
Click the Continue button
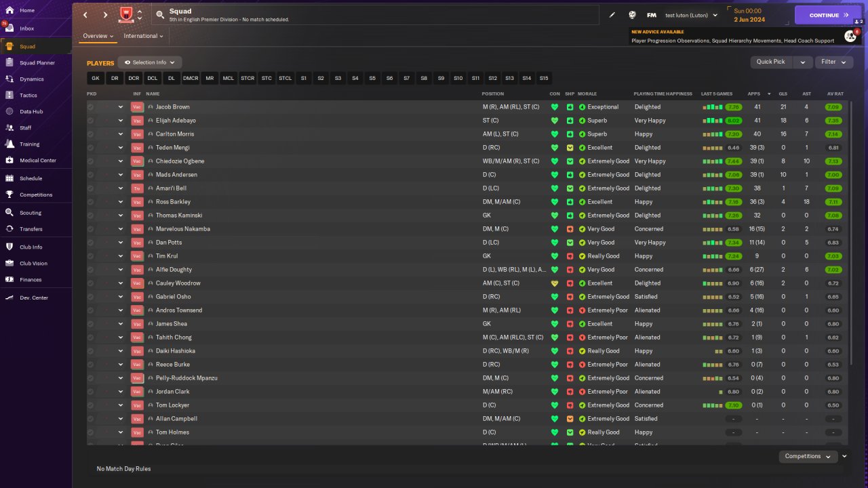click(828, 15)
